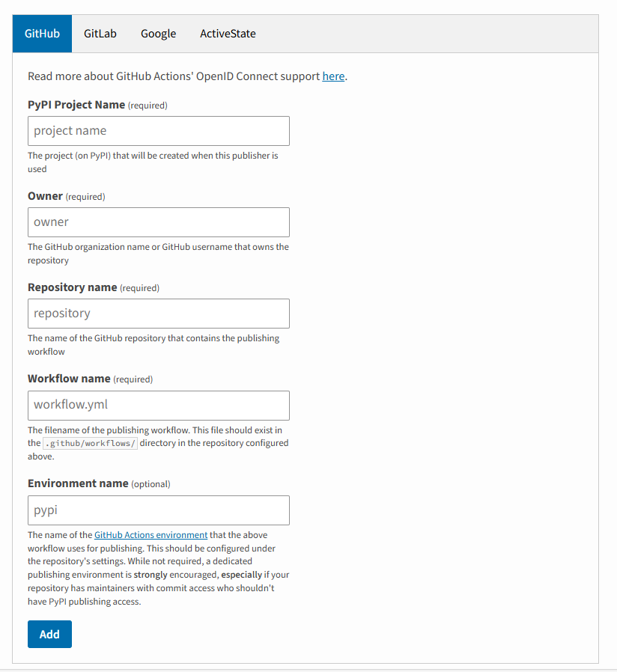Click the 'Repository name' label
The image size is (617, 672).
(73, 287)
